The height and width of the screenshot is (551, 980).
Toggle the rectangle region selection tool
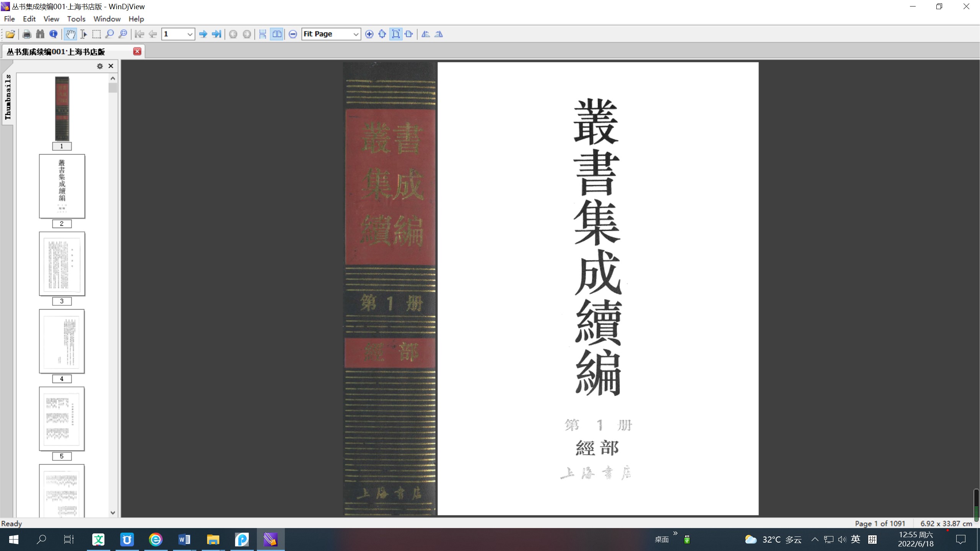pos(96,34)
